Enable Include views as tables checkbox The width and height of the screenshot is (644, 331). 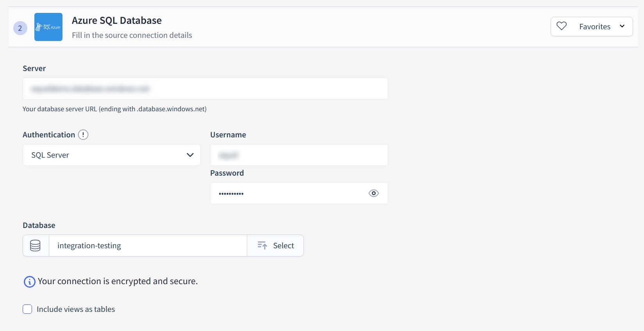(x=27, y=309)
